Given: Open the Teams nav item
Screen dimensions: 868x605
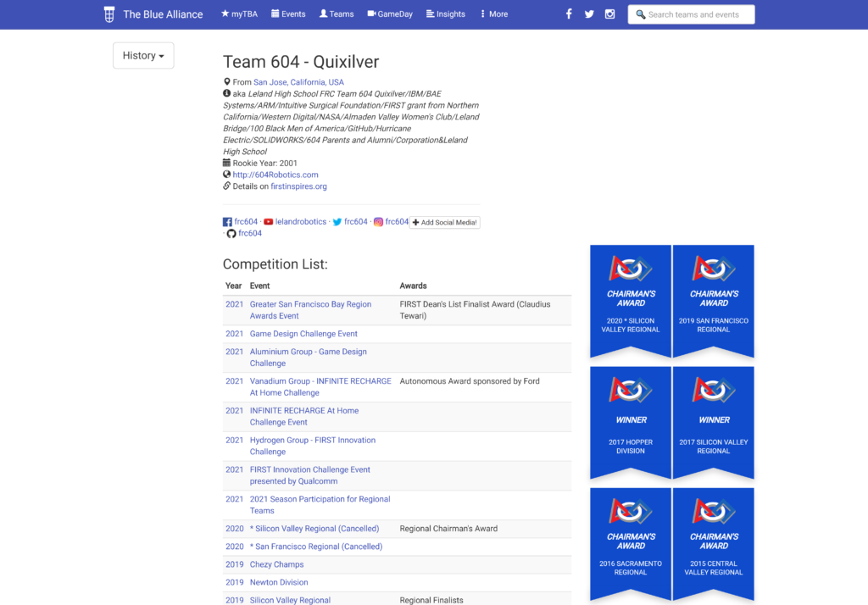Looking at the screenshot, I should pyautogui.click(x=337, y=14).
